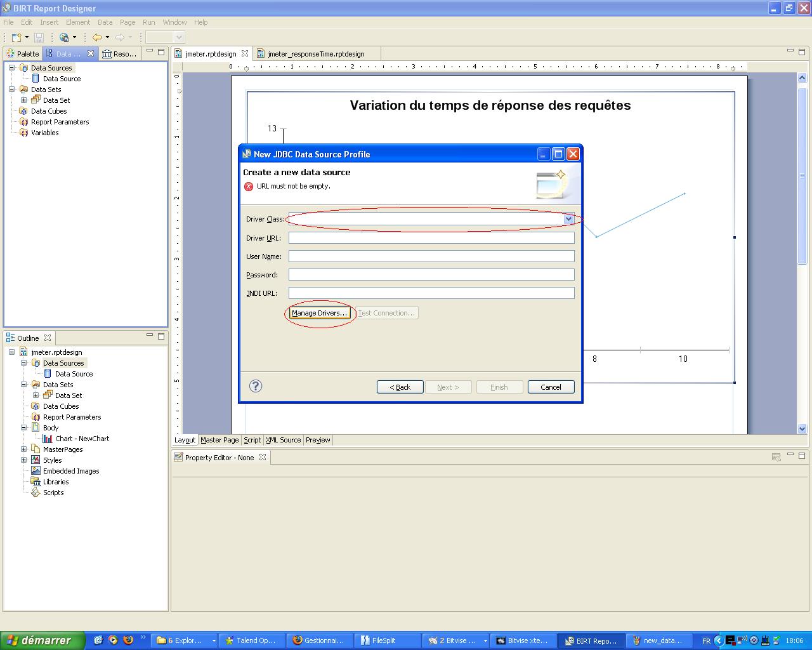Select the Chart - NewChart node in Outline

(81, 438)
